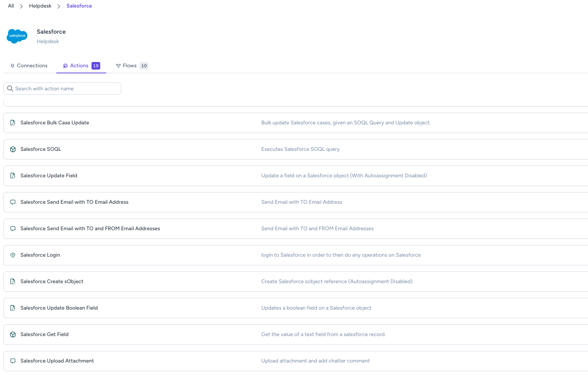Click description 'Upload attachment and add chatter comment'
The image size is (588, 375).
click(315, 361)
